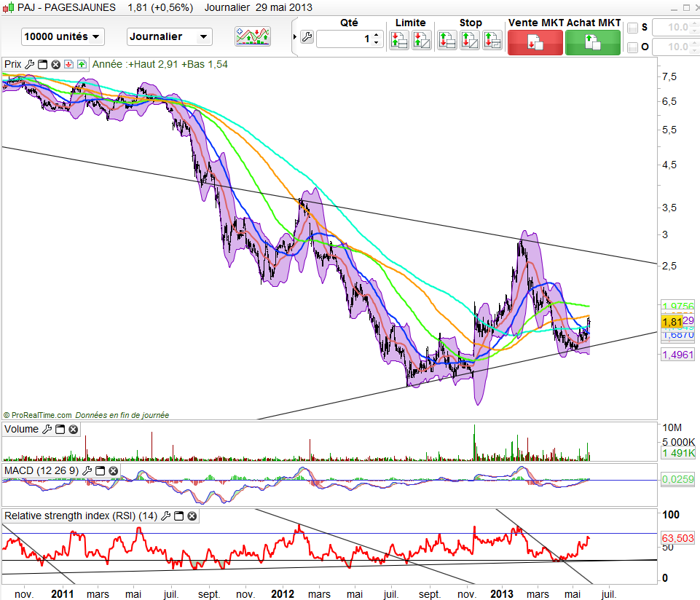Open the 10000 unités dropdown

63,36
